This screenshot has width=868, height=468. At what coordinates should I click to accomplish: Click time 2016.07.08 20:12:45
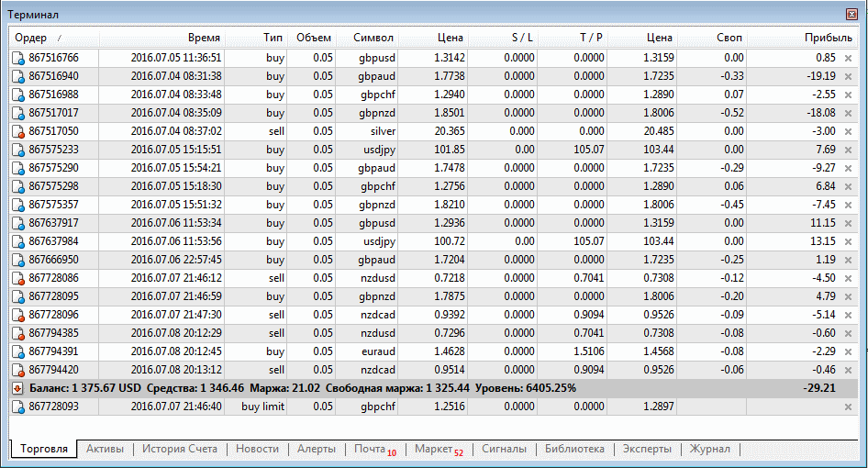tap(176, 351)
